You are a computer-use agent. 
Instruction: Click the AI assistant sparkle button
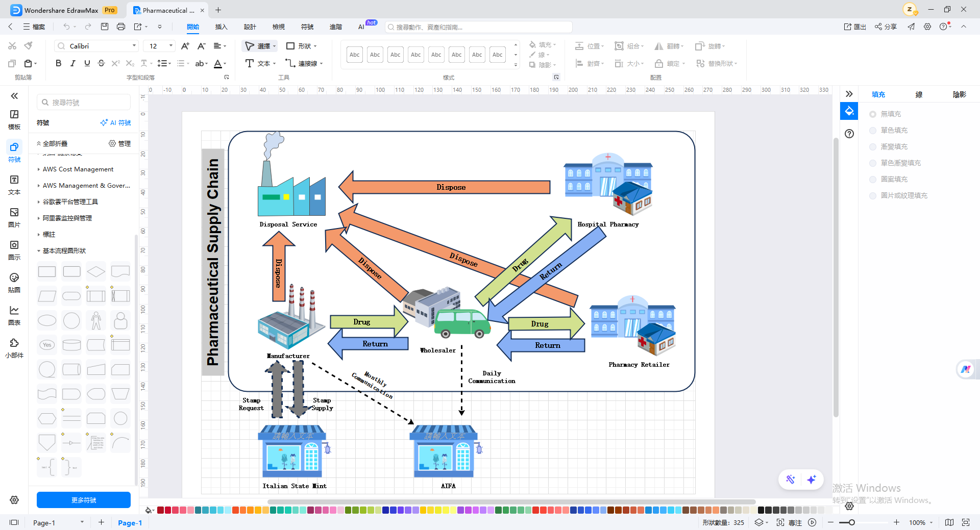[x=811, y=479]
